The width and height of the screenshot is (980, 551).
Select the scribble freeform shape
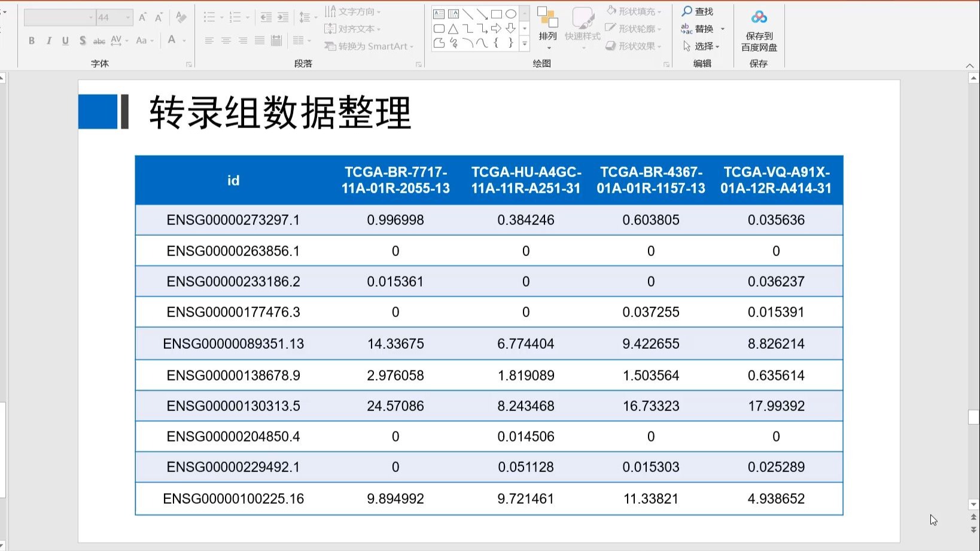(454, 42)
